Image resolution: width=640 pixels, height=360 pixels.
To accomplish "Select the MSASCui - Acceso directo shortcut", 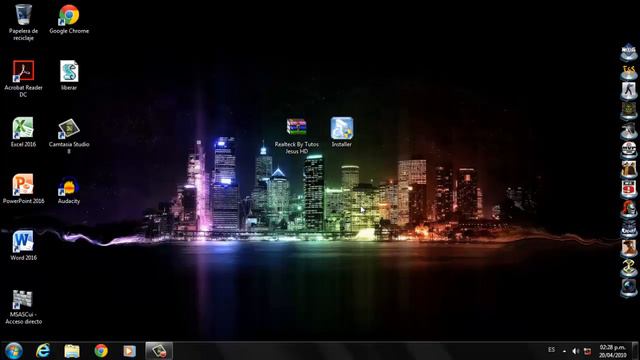I will pos(23,307).
